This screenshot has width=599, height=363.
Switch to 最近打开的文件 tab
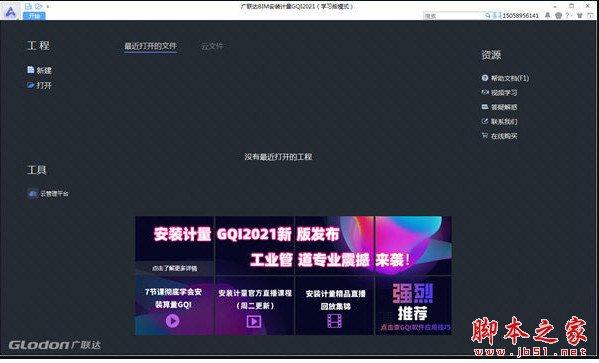pos(151,46)
